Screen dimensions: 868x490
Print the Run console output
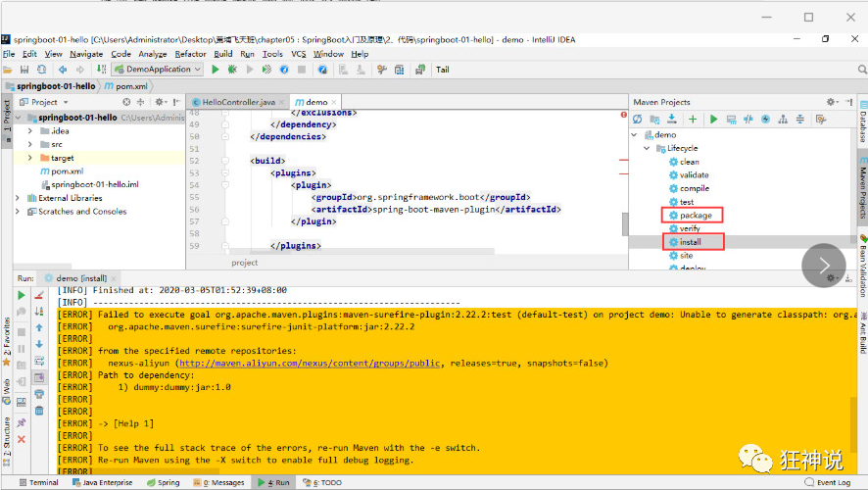click(x=39, y=394)
